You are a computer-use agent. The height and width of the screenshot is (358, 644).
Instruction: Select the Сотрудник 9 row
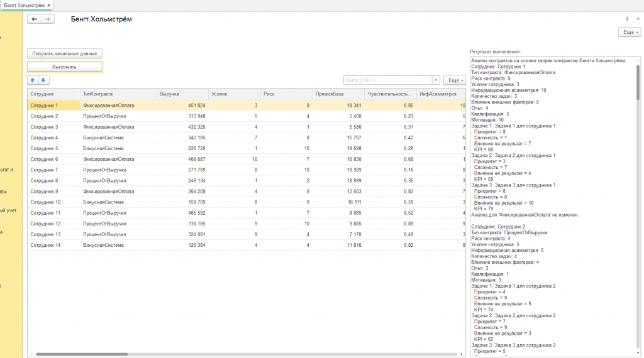(x=247, y=191)
